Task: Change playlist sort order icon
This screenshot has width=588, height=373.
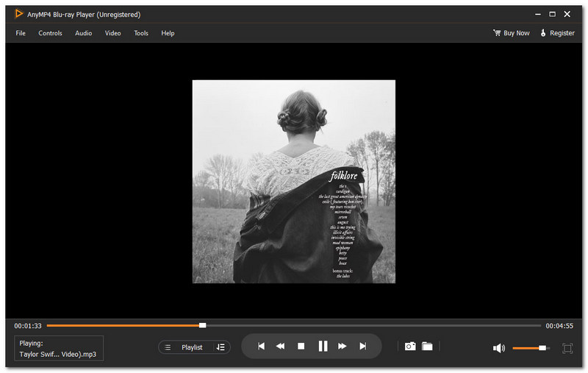Action: click(220, 347)
